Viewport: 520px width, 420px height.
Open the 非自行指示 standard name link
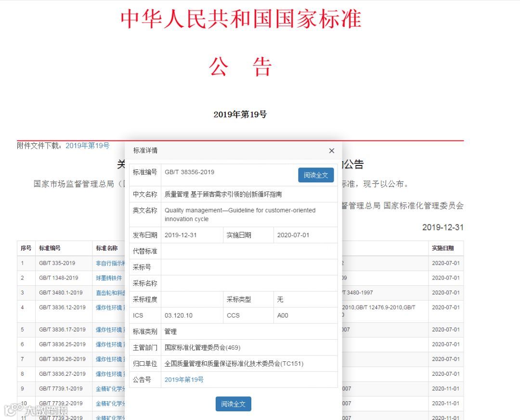coord(110,263)
